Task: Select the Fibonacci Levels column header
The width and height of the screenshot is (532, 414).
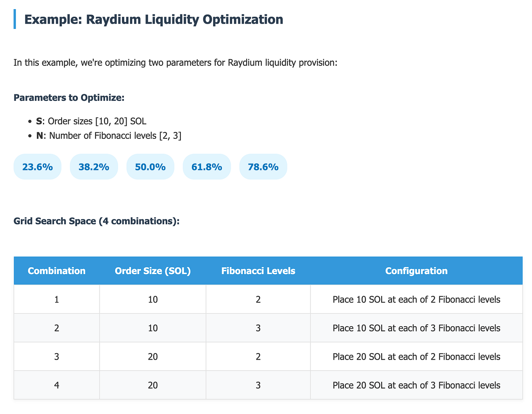Action: [258, 271]
